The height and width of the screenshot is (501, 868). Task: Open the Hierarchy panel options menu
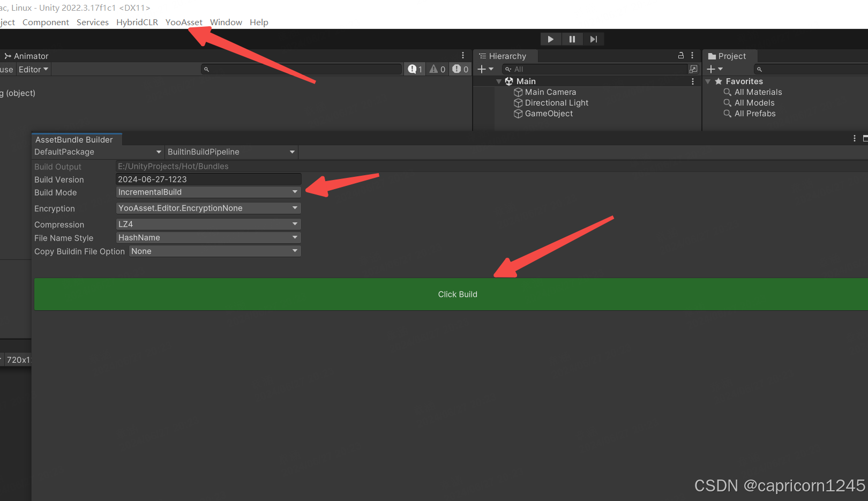coord(692,55)
